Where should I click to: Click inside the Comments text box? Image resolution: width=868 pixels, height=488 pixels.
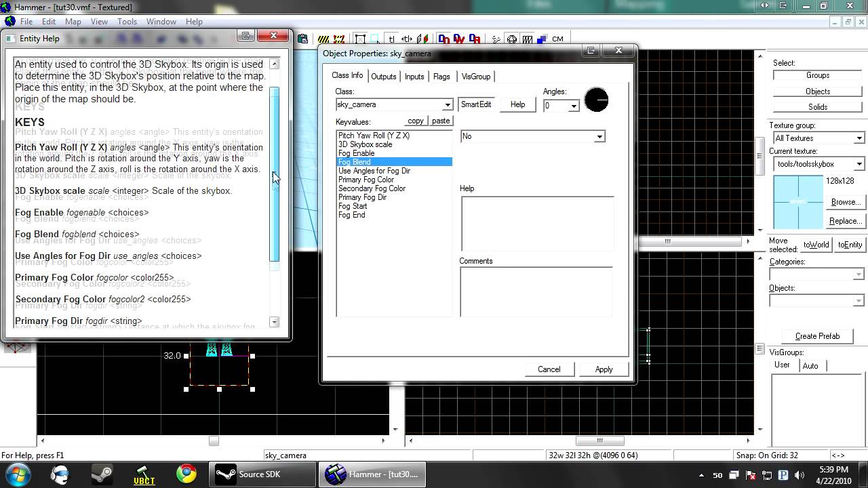536,291
